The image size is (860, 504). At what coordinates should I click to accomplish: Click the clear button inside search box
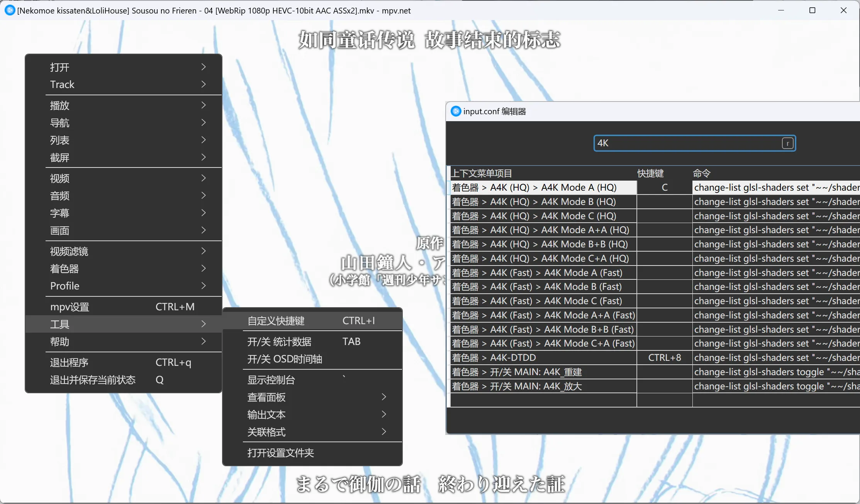point(787,144)
